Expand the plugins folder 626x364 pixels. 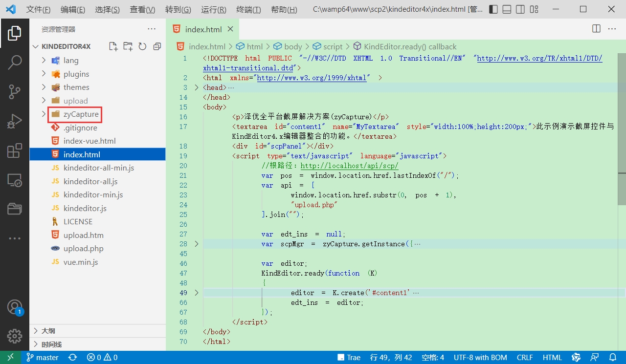coord(76,74)
